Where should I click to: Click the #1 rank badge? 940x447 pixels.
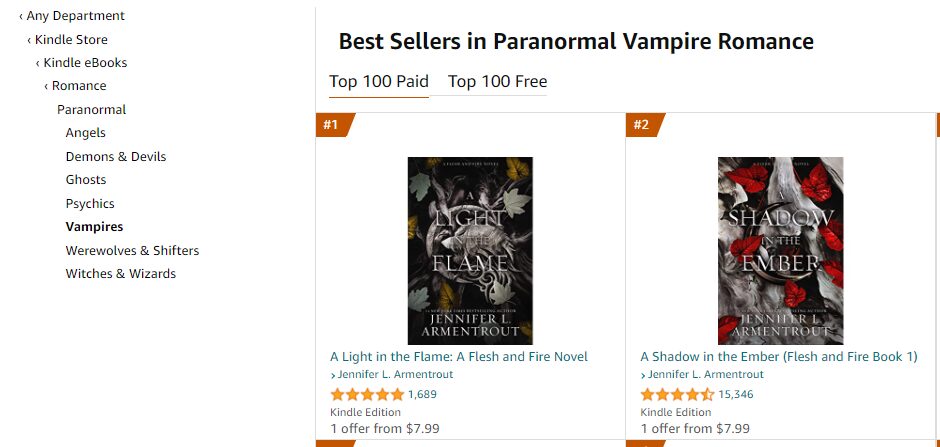pos(333,125)
